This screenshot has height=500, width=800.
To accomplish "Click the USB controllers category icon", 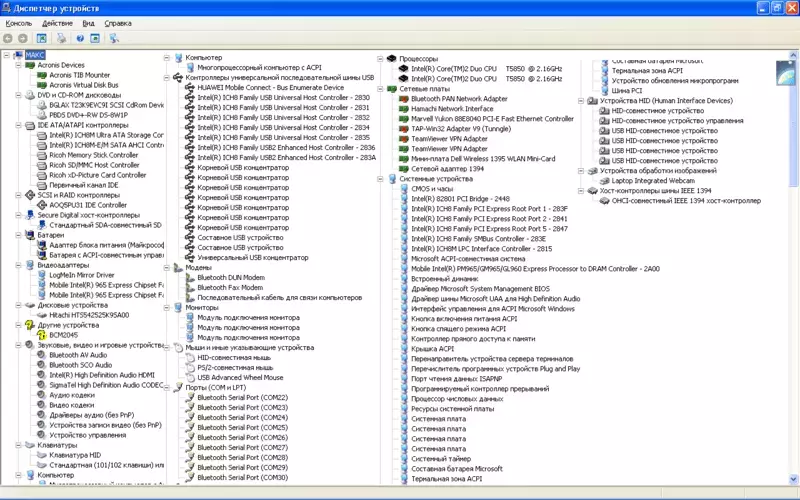I will pyautogui.click(x=178, y=78).
